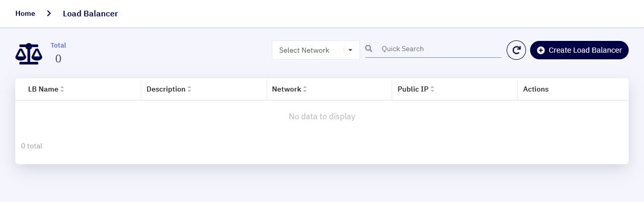Click the magnifier icon beside Quick Search
The height and width of the screenshot is (202, 644).
tap(370, 49)
